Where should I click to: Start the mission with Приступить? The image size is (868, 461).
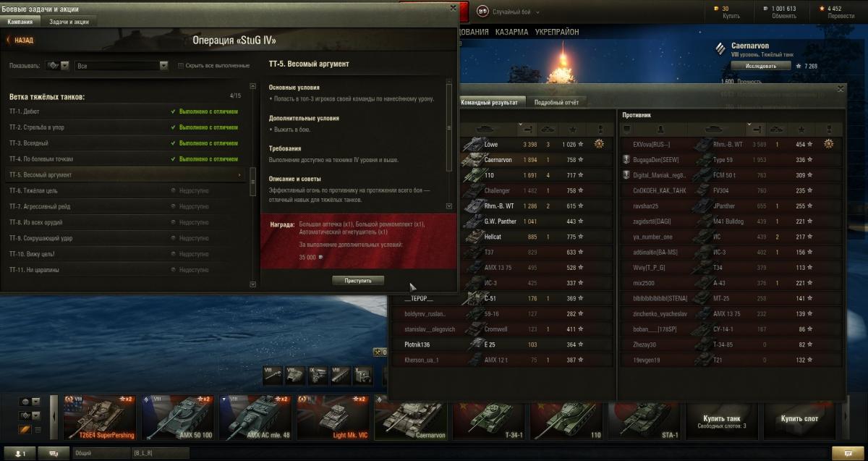pos(358,281)
